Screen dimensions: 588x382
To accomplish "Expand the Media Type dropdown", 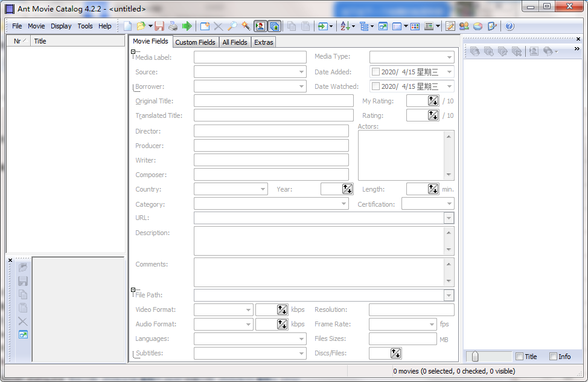I will 449,57.
